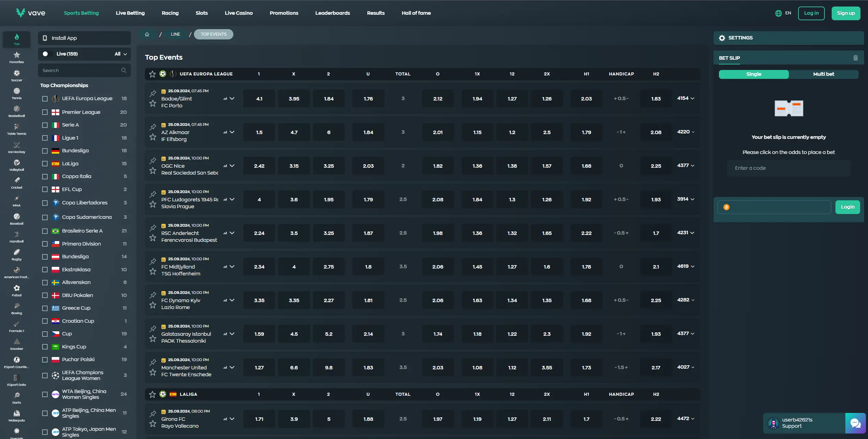The image size is (868, 439).
Task: Click the Install App button
Action: 84,38
